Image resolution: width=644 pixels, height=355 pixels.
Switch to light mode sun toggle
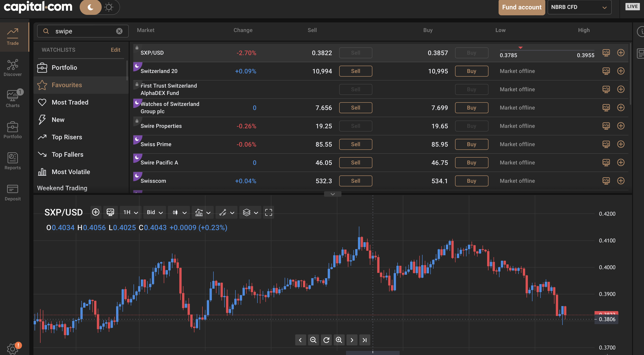point(109,7)
